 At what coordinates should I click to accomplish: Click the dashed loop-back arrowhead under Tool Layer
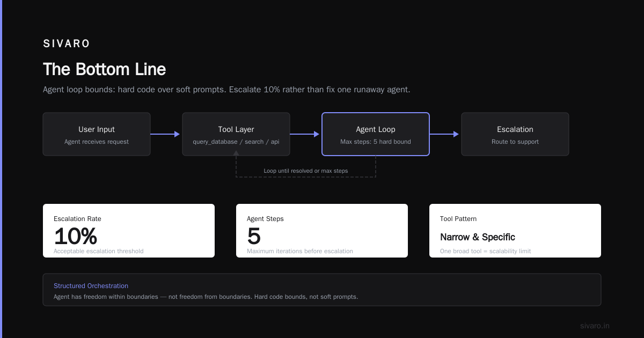tap(236, 154)
